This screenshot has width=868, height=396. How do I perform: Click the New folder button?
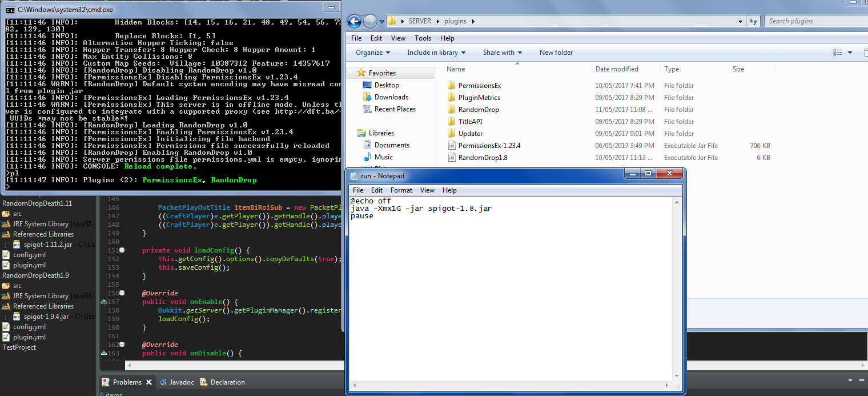tap(556, 53)
